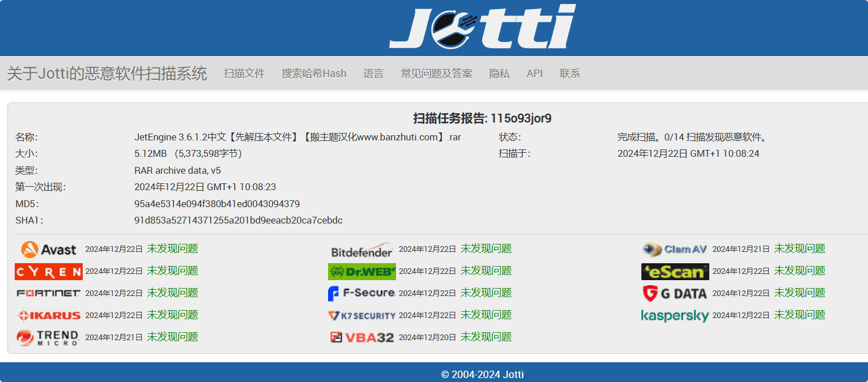Click the 未发现问题 result for G DATA
868x382 pixels.
pyautogui.click(x=799, y=293)
